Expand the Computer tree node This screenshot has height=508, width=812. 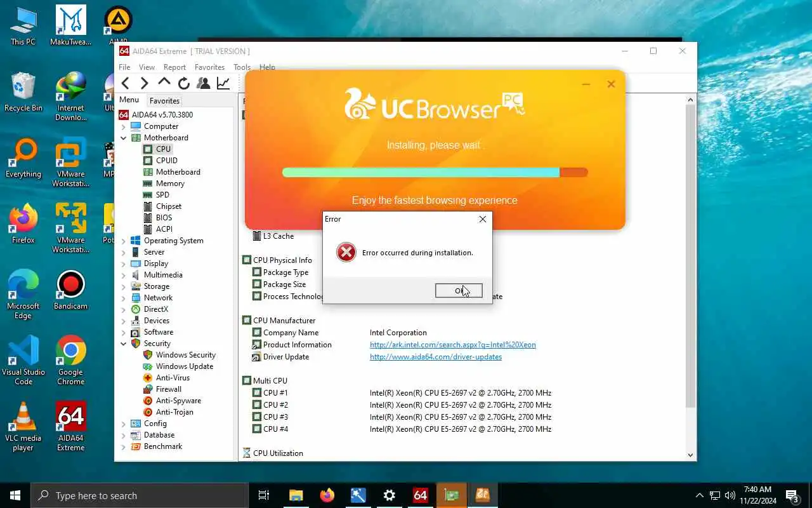[124, 126]
